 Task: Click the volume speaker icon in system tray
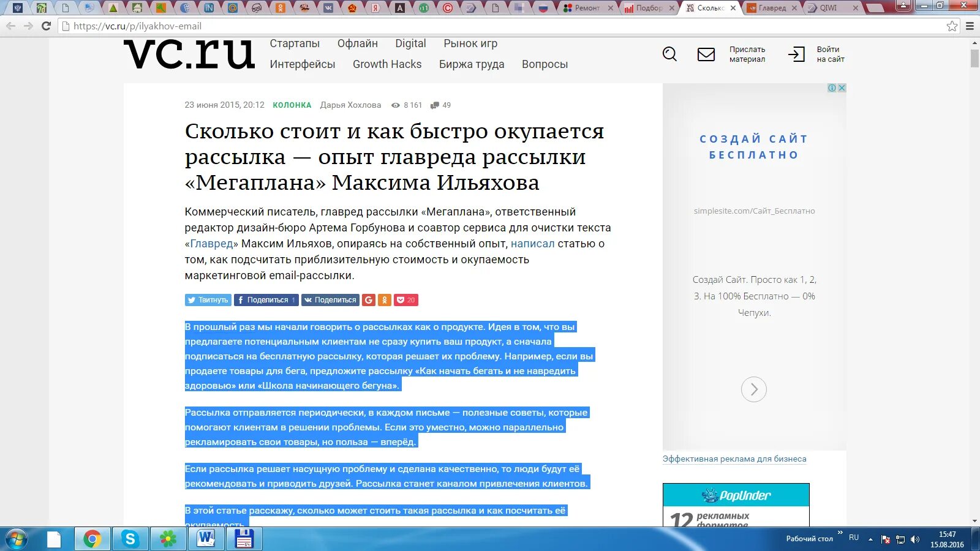[x=915, y=539]
